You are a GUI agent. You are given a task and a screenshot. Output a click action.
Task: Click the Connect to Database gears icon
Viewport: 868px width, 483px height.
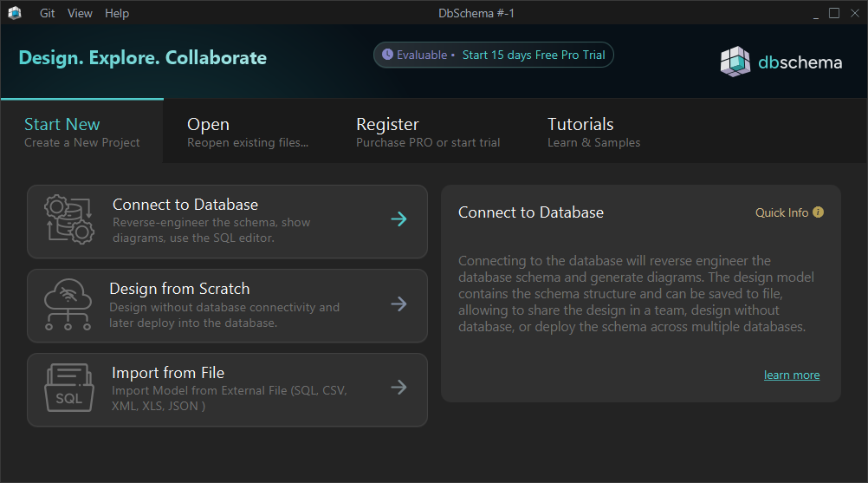[69, 221]
